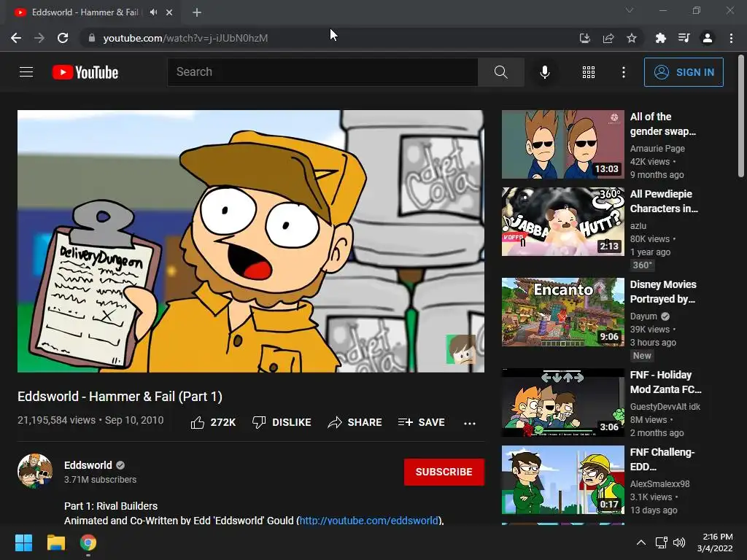The height and width of the screenshot is (560, 747).
Task: Open File Explorer from taskbar
Action: (x=55, y=542)
